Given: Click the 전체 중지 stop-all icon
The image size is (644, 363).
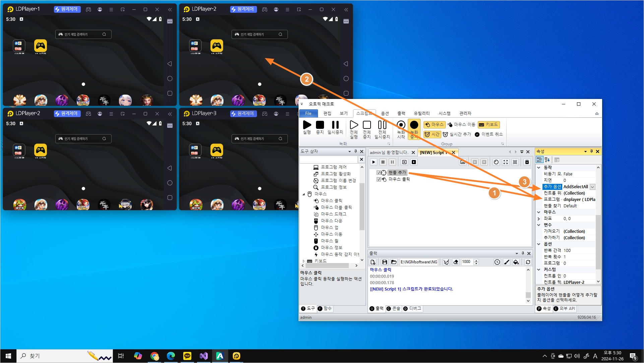Looking at the screenshot, I should point(367,125).
